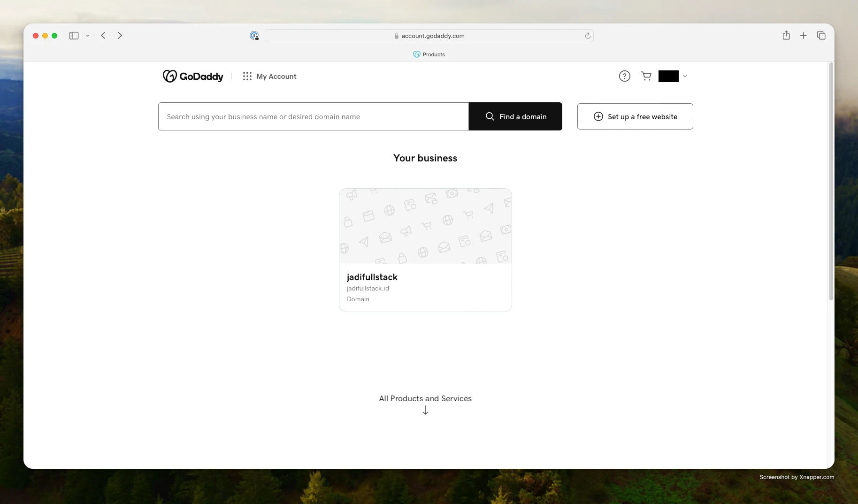Viewport: 858px width, 504px height.
Task: Toggle the Safari sidebar button
Action: pyautogui.click(x=74, y=36)
